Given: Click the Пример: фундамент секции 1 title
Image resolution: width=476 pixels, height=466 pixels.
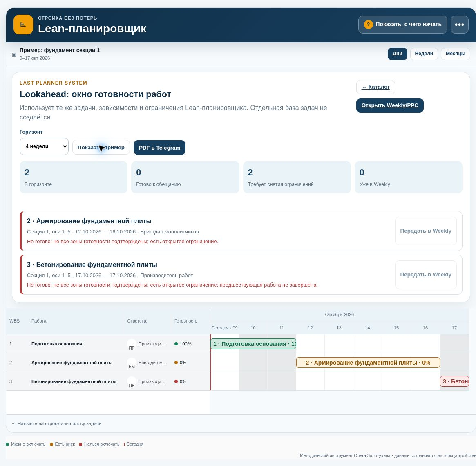Looking at the screenshot, I should tap(60, 50).
